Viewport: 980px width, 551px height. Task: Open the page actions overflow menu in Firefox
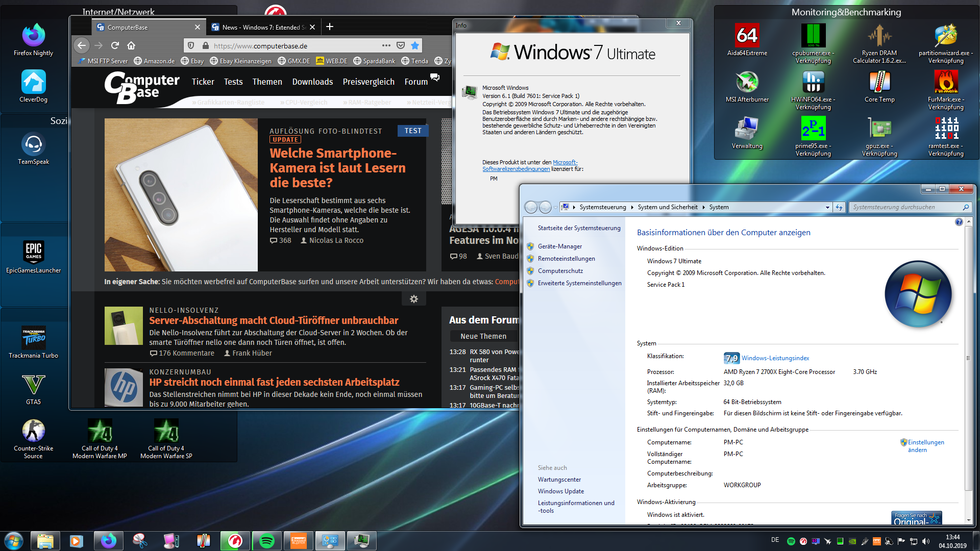pos(386,45)
